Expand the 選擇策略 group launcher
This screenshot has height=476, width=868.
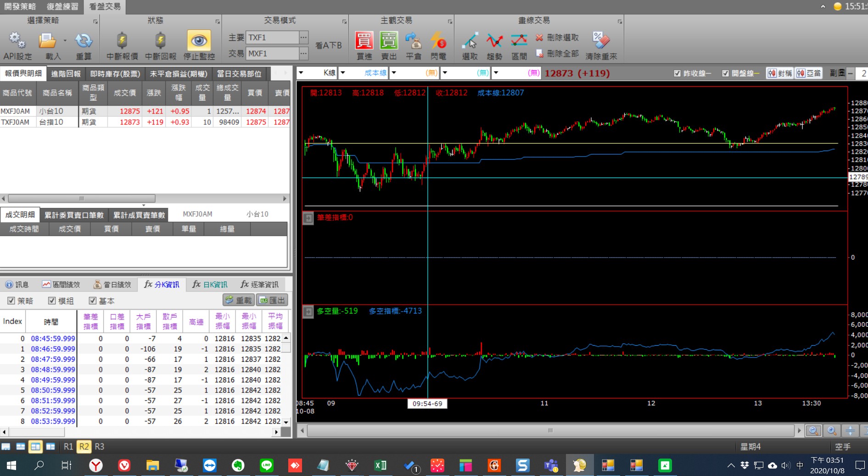(x=95, y=22)
